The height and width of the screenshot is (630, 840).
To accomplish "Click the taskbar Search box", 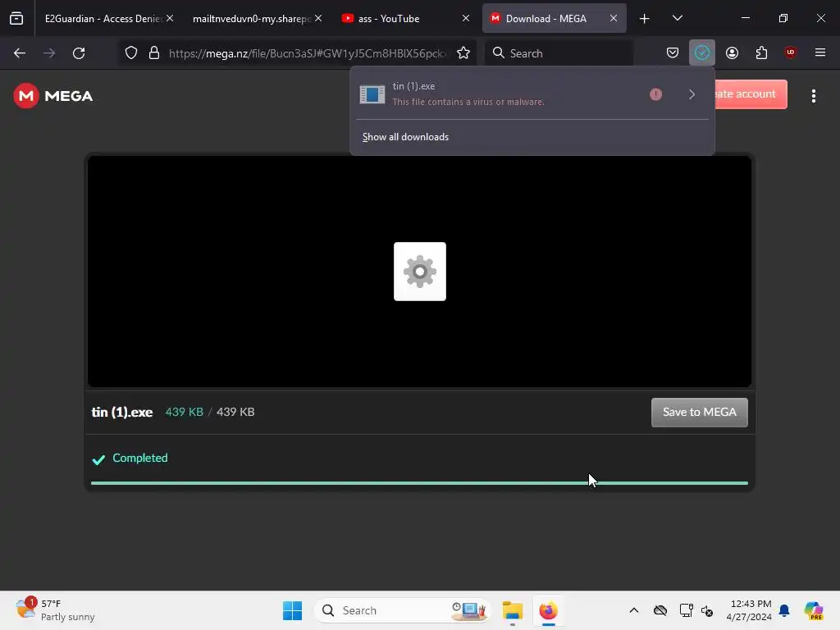I will tap(402, 610).
